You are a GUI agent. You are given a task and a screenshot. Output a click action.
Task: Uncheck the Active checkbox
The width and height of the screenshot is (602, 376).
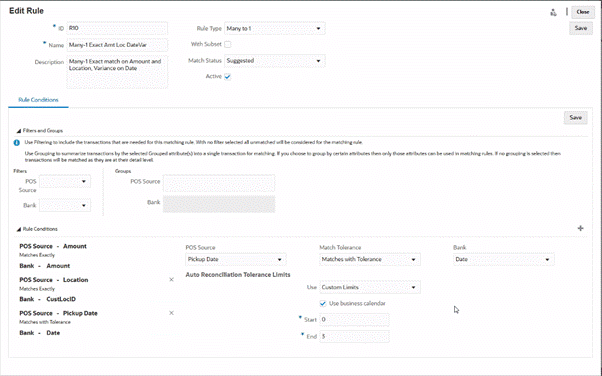228,76
